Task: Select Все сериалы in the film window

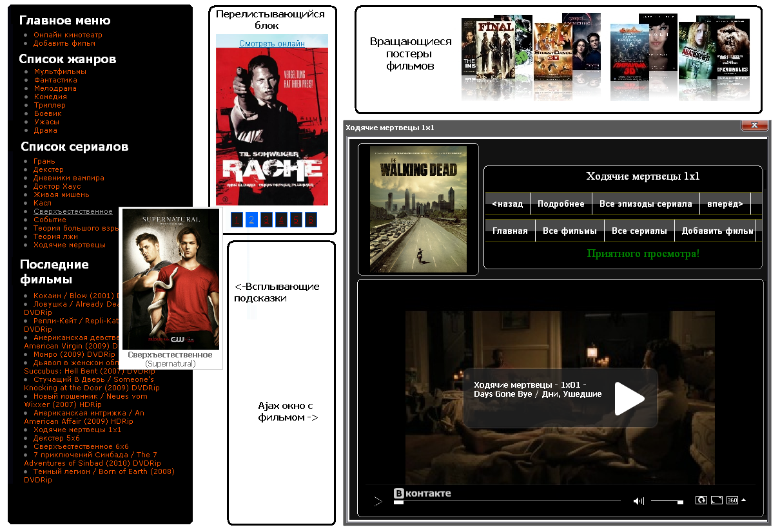Action: [x=639, y=231]
